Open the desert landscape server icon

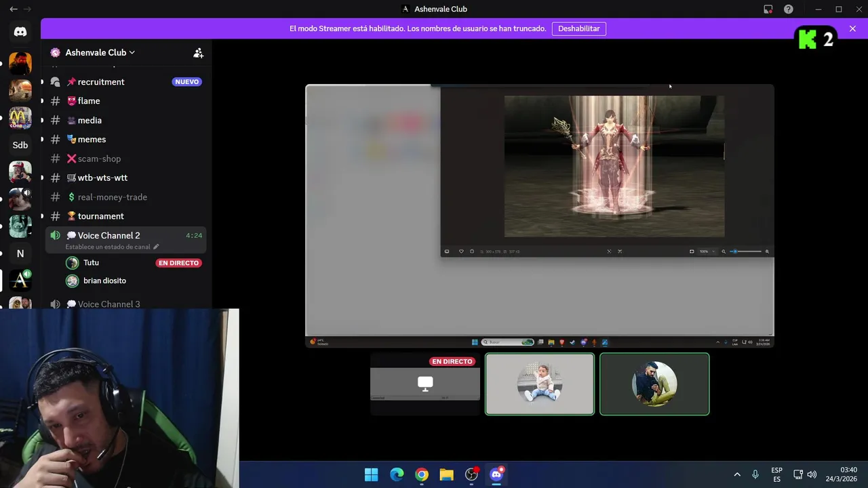(20, 90)
